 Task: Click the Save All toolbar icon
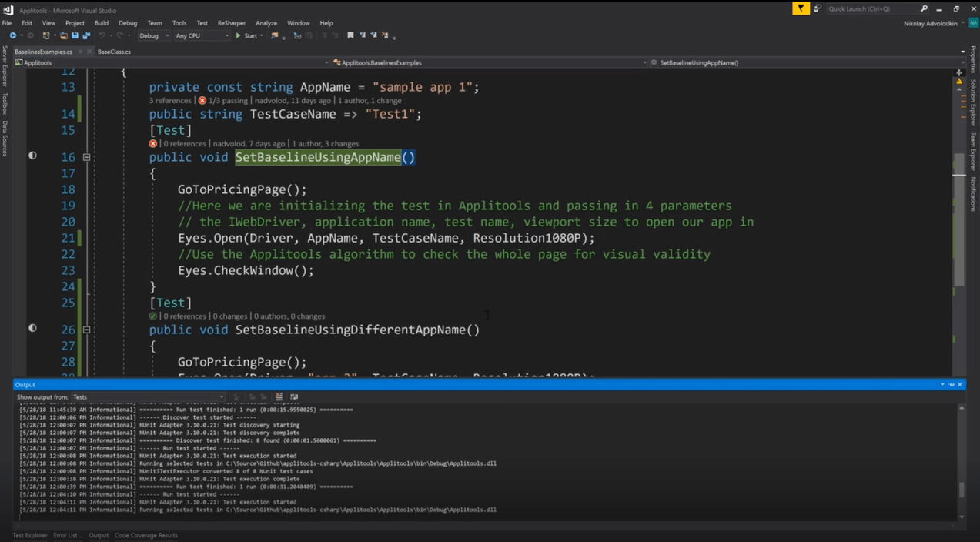[85, 35]
